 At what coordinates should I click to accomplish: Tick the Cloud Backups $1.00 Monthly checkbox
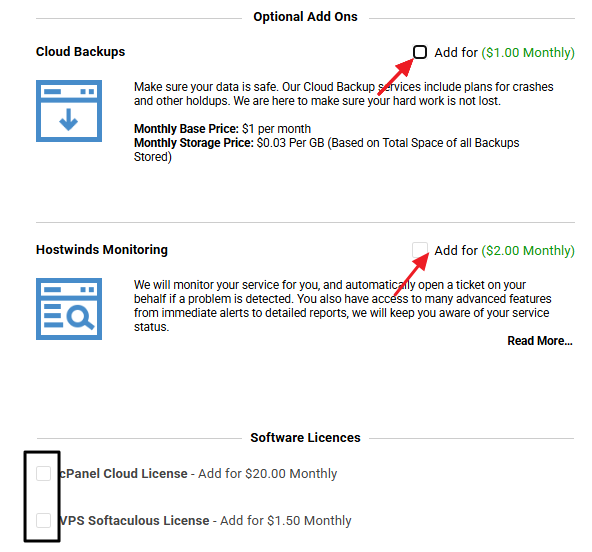click(x=419, y=52)
